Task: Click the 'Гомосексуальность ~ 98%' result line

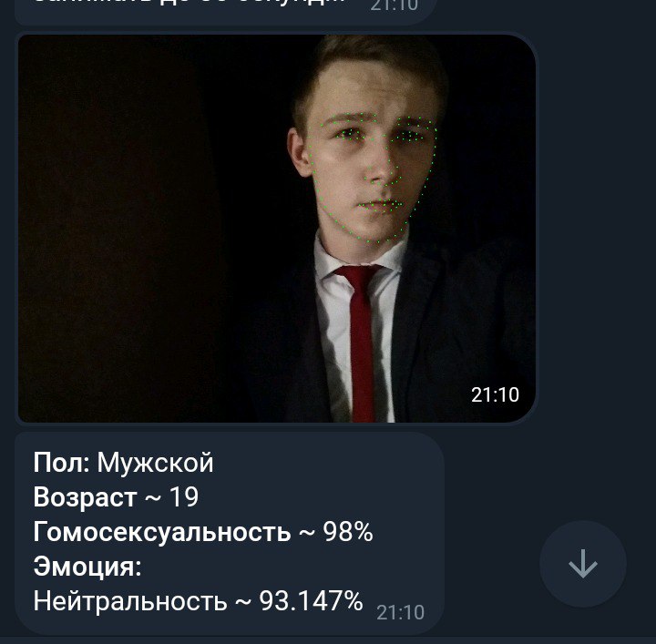Action: click(203, 532)
